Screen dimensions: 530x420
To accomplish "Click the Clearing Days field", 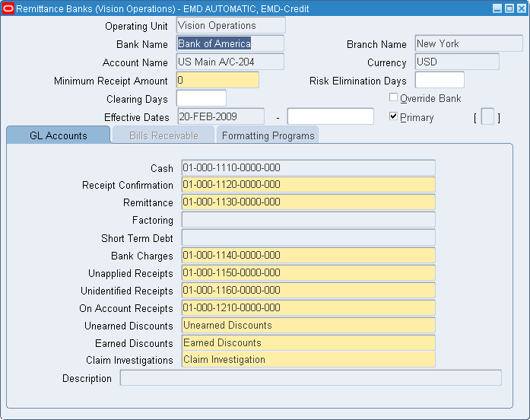I will tap(202, 98).
